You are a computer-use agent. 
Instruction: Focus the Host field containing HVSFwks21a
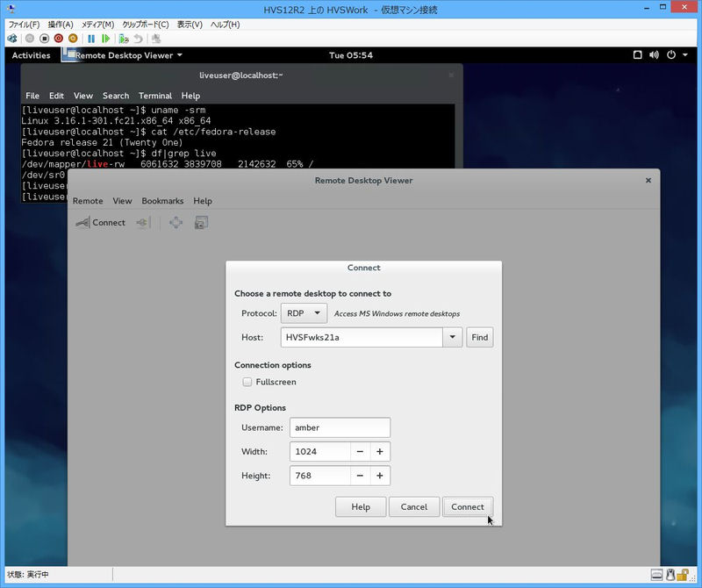point(362,337)
